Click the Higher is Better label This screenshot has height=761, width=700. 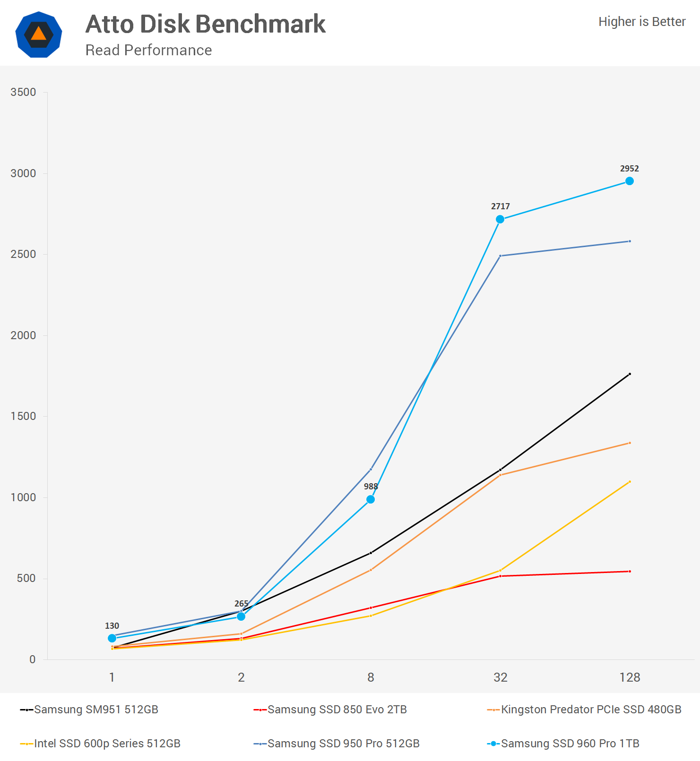(x=641, y=22)
